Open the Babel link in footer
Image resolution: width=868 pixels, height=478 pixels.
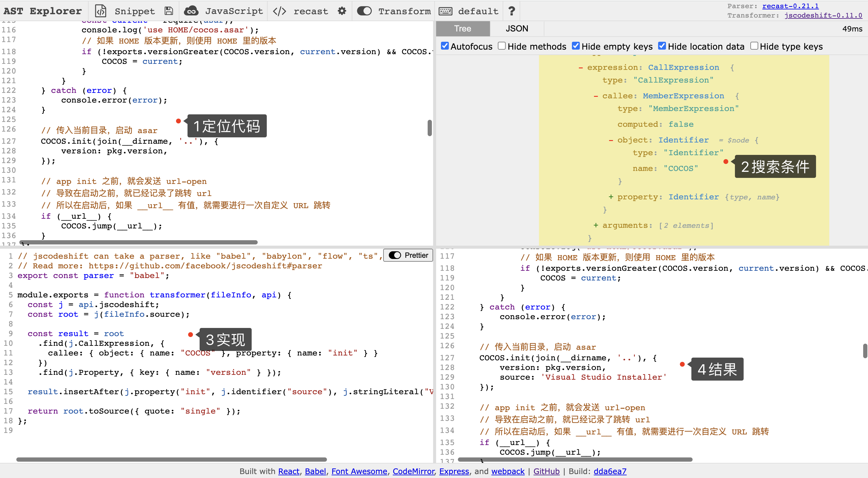(315, 471)
